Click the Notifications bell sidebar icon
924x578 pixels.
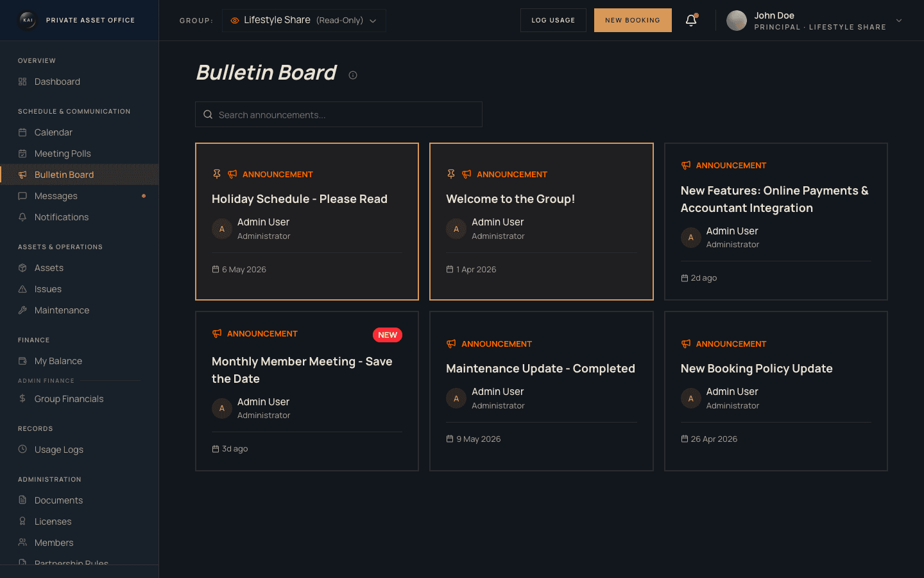pos(22,217)
